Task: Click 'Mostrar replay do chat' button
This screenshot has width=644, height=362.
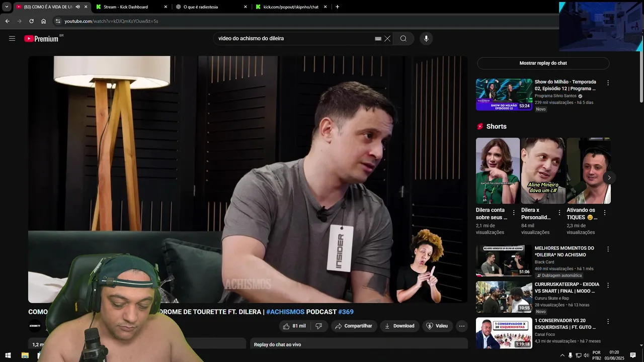Action: coord(543,63)
